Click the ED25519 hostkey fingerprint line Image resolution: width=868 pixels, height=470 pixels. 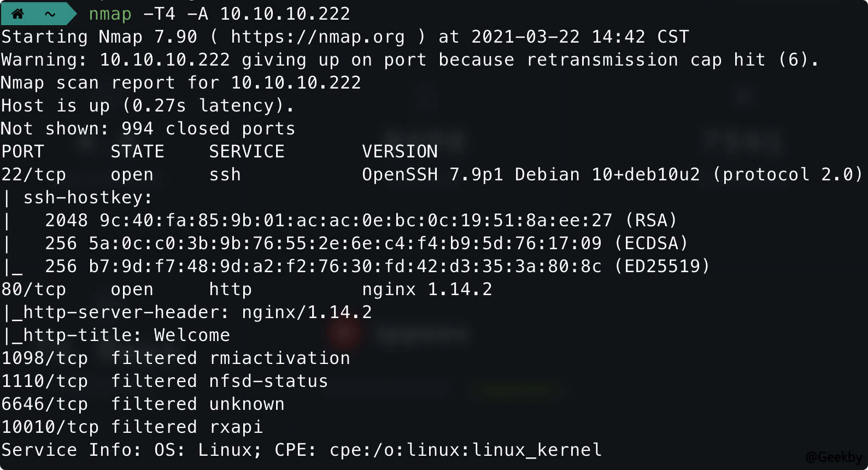point(377,266)
